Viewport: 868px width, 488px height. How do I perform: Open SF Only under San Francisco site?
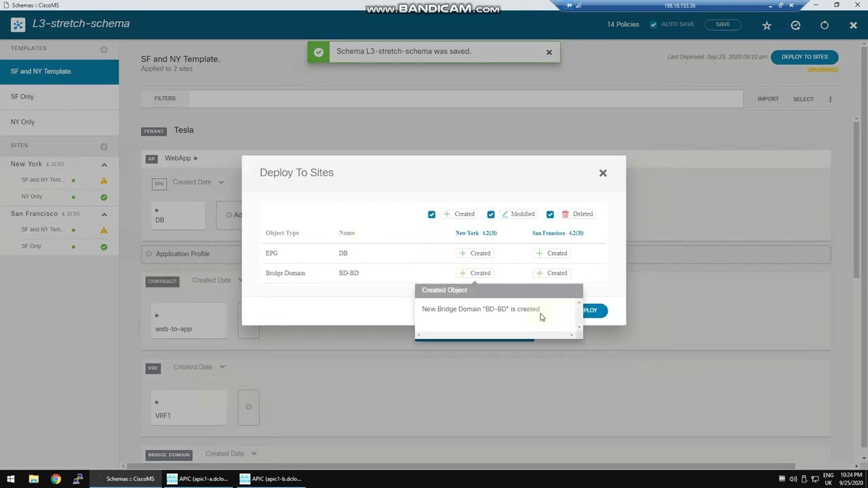[x=31, y=246]
